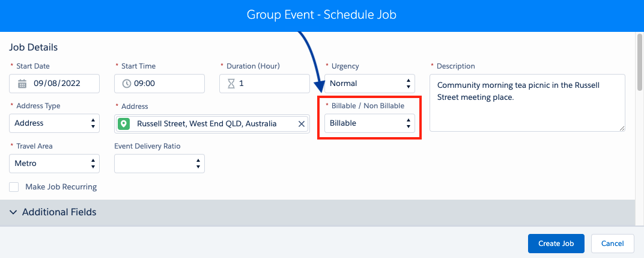The image size is (644, 258).
Task: Click the Create Job button
Action: tap(556, 244)
